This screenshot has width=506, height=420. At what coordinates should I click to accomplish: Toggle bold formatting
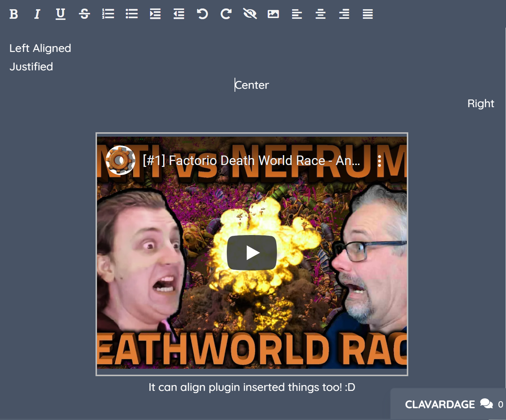click(14, 14)
